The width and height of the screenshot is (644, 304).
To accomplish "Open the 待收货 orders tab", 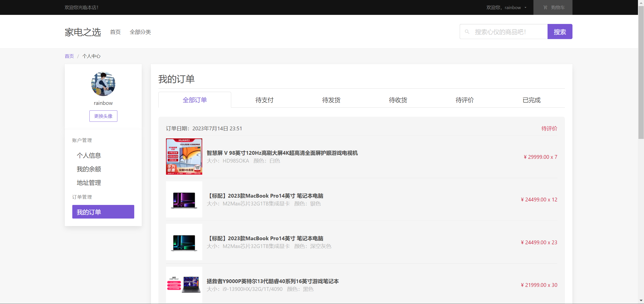I will tap(398, 100).
